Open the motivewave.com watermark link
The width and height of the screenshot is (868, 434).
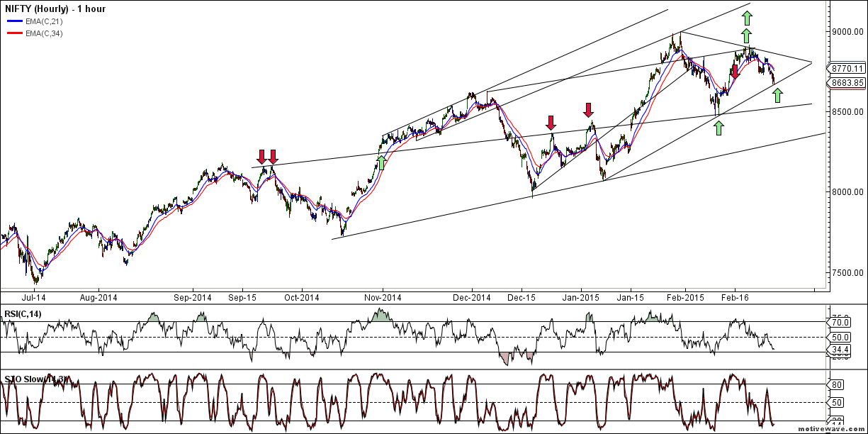[832, 429]
